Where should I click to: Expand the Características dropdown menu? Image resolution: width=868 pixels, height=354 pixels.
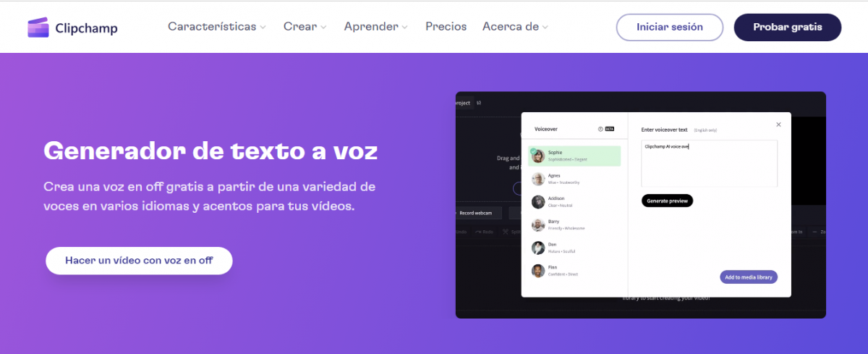point(217,27)
